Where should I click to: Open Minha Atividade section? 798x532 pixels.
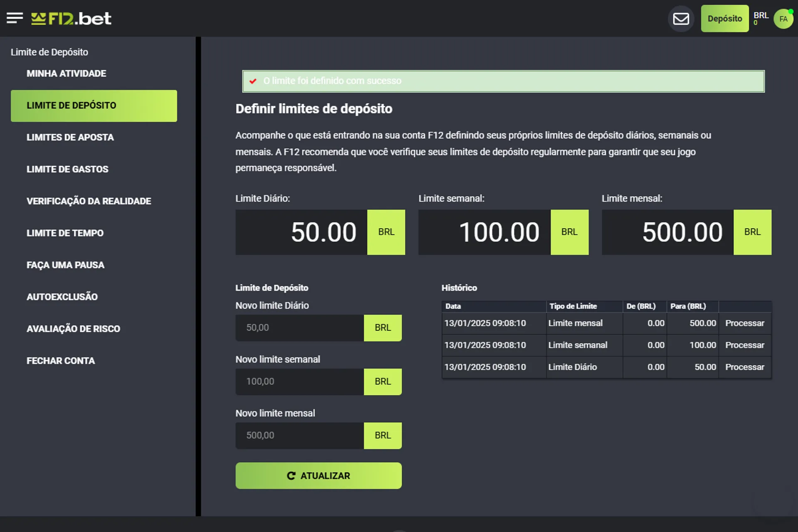click(66, 74)
